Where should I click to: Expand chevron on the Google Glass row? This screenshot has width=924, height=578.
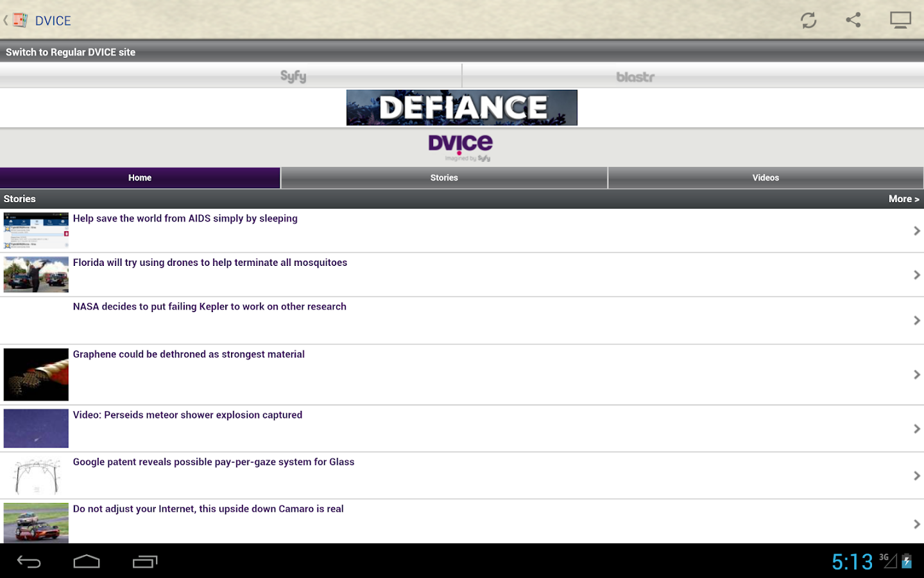click(x=917, y=476)
